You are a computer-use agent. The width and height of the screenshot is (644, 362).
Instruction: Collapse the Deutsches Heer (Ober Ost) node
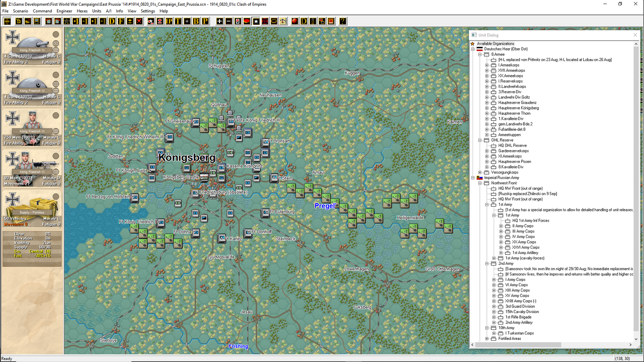click(x=473, y=49)
